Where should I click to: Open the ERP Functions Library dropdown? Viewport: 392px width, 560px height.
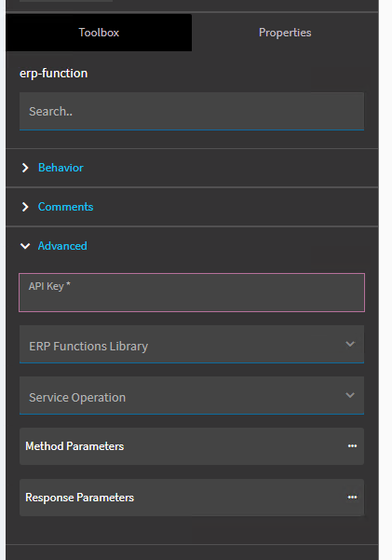click(192, 344)
